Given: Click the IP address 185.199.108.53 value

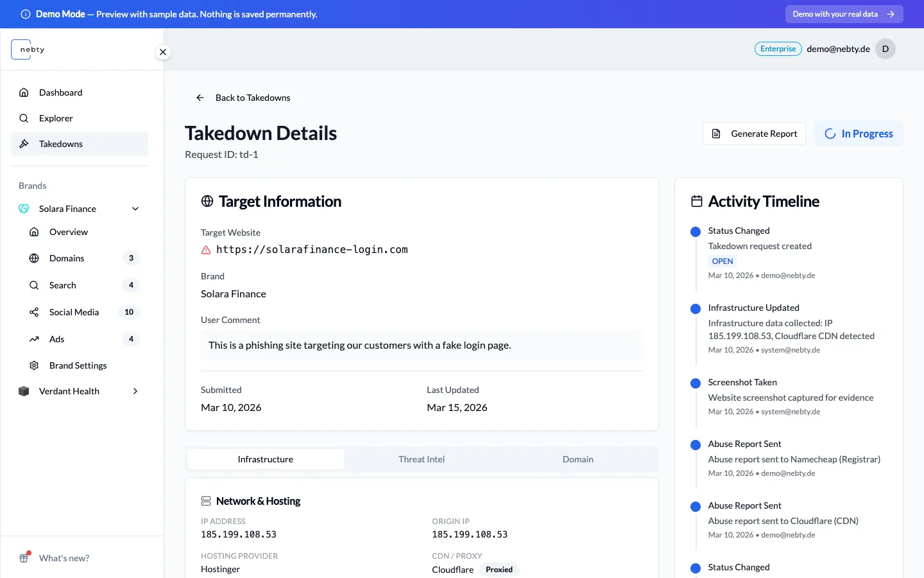Looking at the screenshot, I should [x=239, y=534].
